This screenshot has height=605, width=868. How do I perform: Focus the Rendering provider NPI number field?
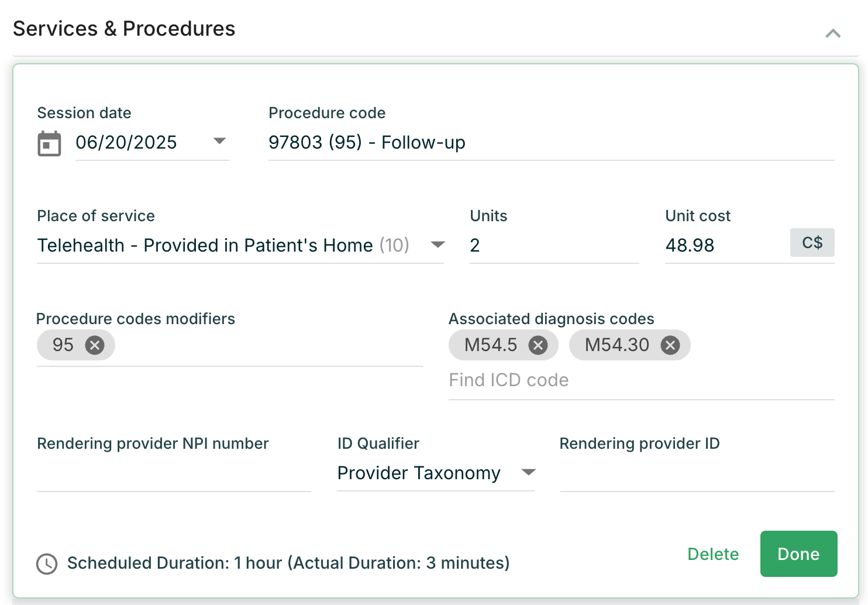173,475
